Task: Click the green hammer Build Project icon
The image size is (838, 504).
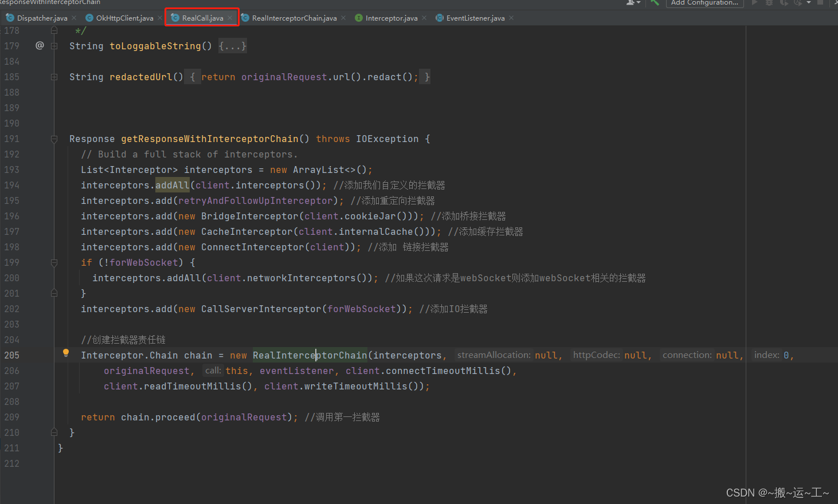Action: tap(655, 2)
